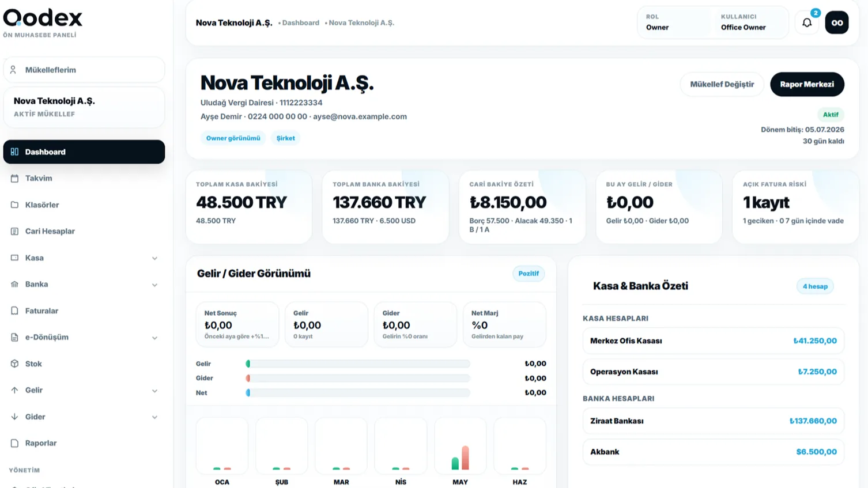Click the Net Marj summary tile

504,325
